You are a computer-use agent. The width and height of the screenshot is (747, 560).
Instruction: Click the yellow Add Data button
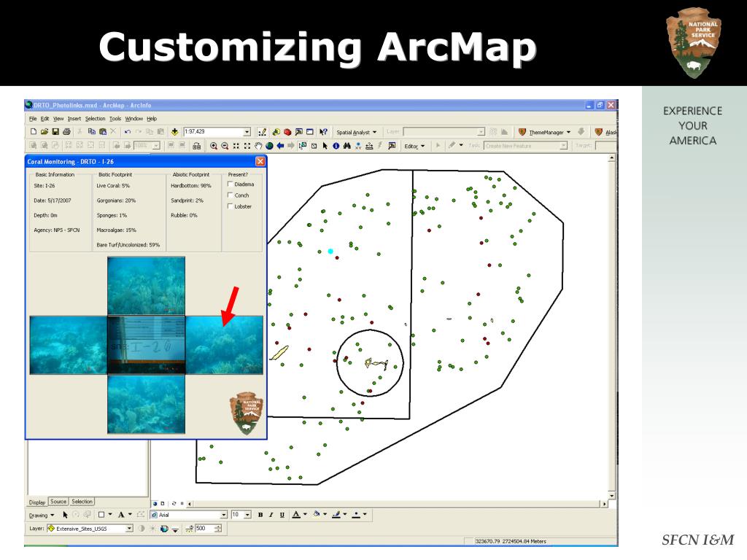click(x=174, y=132)
